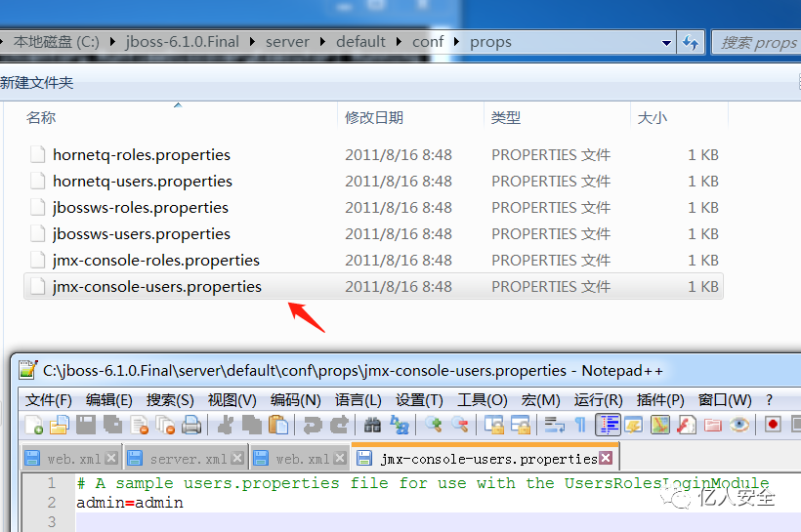Open the 插件(P) menu
Viewport: 801px width, 532px height.
(x=660, y=400)
